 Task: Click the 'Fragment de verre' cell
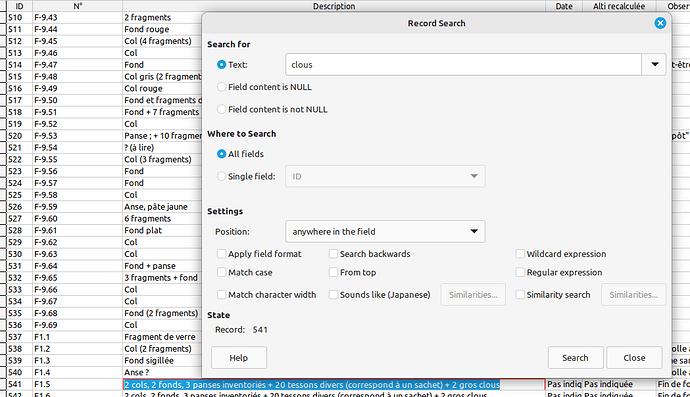[162, 337]
